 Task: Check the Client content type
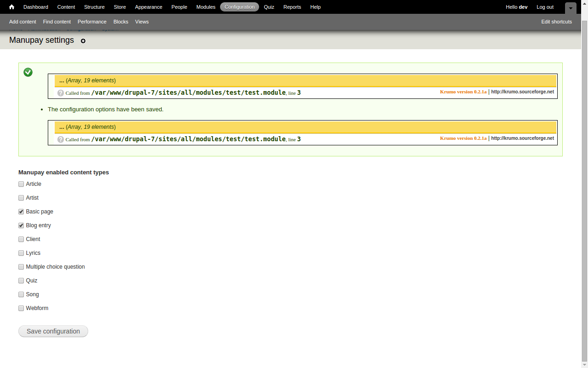click(x=21, y=239)
